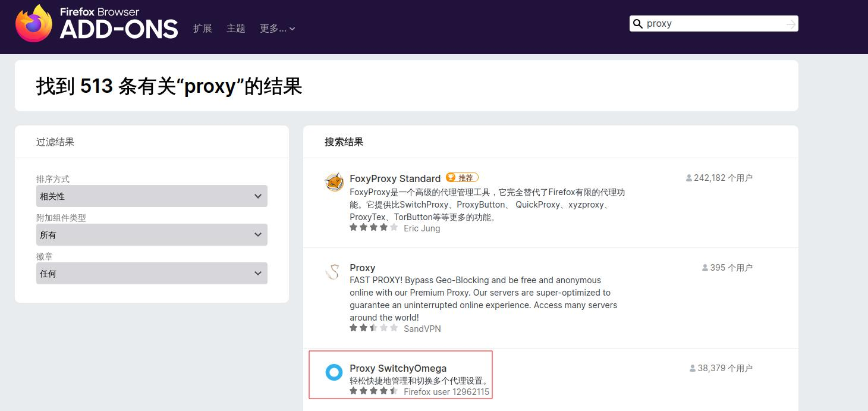Click the SandVPN Proxy star rating

(373, 328)
